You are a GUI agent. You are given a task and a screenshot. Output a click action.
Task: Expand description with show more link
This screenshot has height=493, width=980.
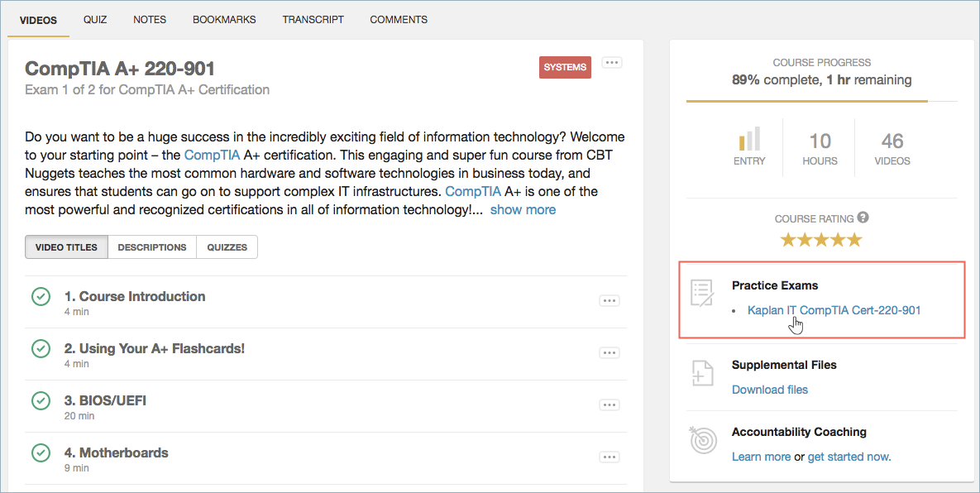pyautogui.click(x=523, y=210)
